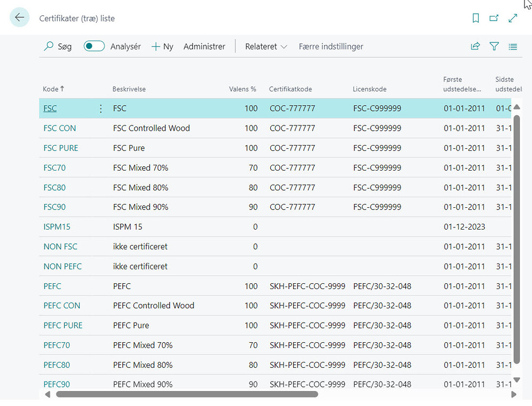Select the 'PEFC Controlled Wood' description cell
This screenshot has width=532, height=406.
154,306
